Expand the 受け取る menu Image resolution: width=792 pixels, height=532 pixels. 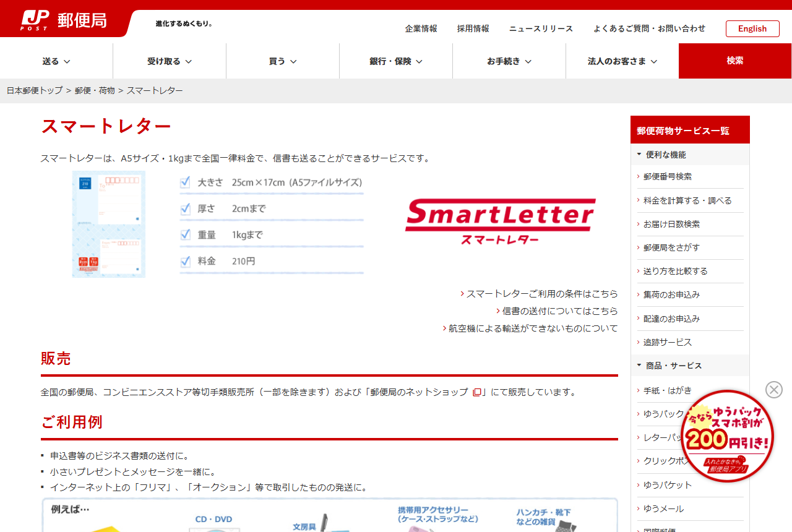pyautogui.click(x=170, y=61)
